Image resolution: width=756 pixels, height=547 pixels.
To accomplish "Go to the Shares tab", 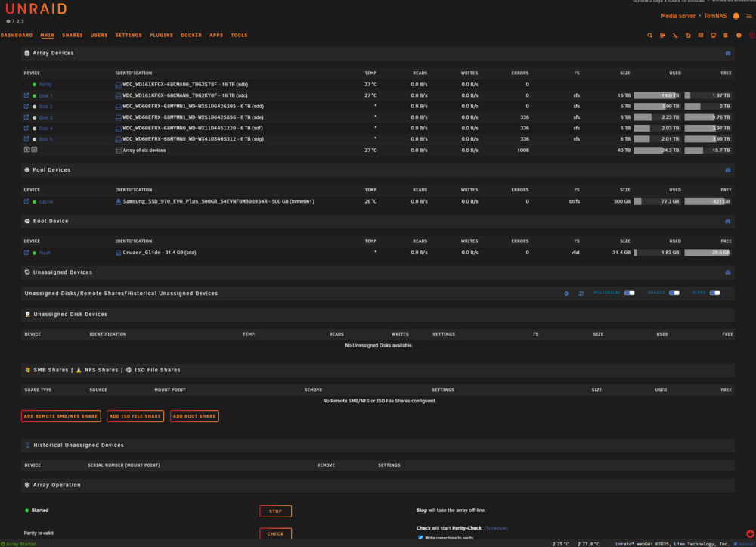I will point(73,36).
